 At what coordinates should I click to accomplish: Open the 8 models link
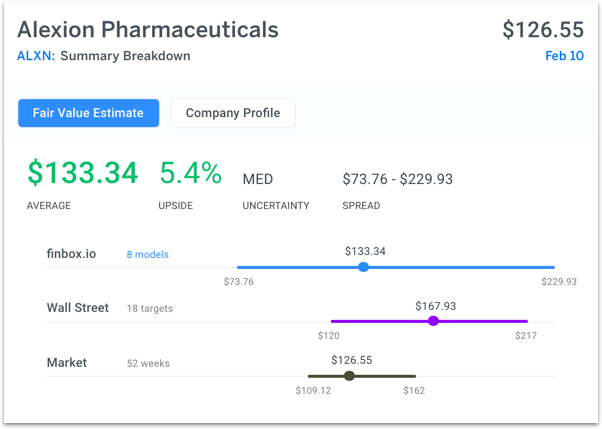[147, 255]
